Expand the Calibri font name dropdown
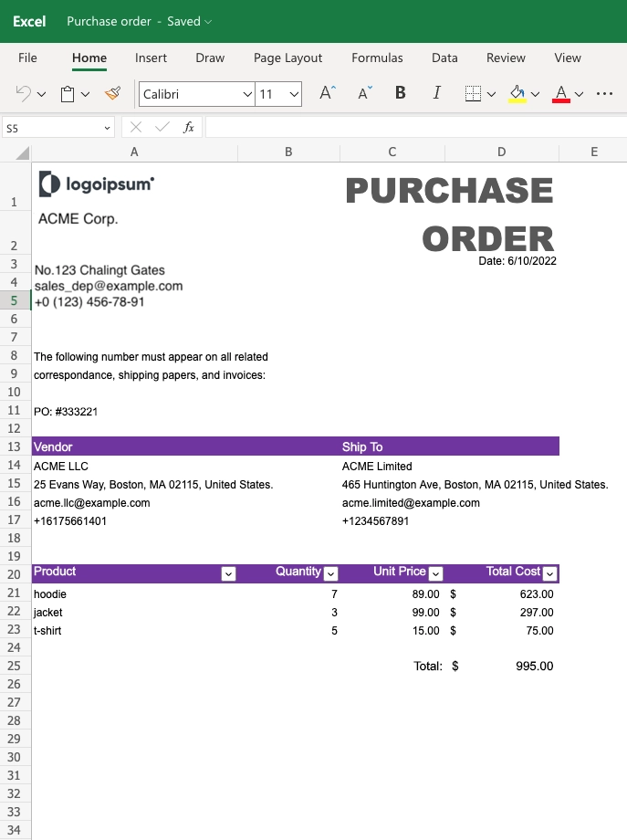This screenshot has height=840, width=627. pyautogui.click(x=246, y=94)
